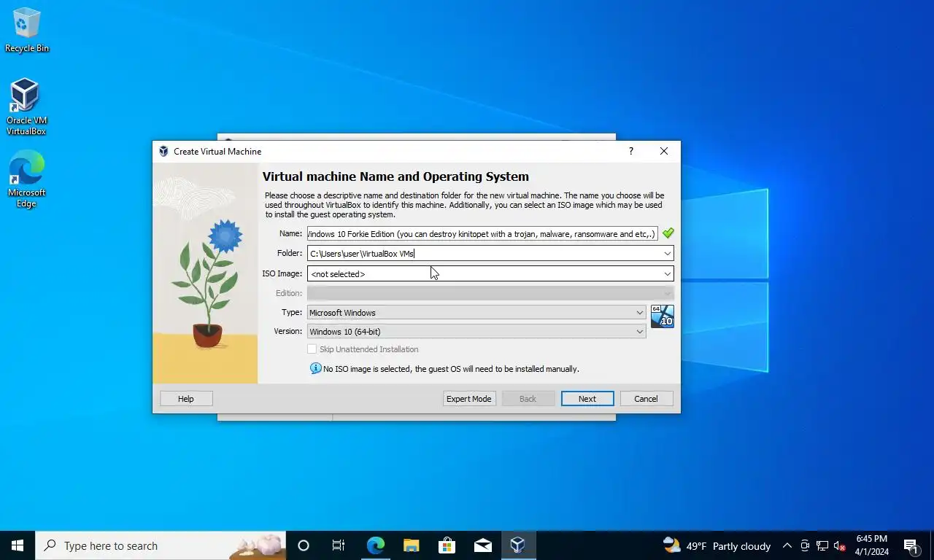Launch Microsoft Edge from the taskbar
934x560 pixels.
[375, 545]
